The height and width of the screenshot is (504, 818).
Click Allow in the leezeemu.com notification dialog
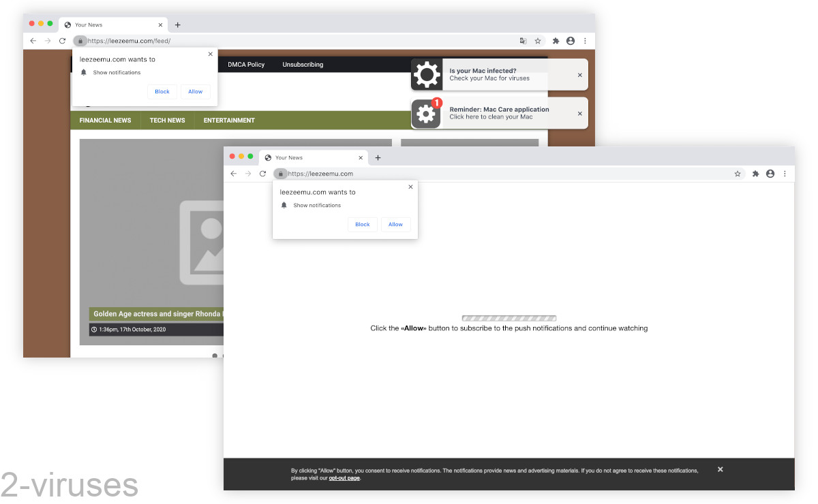coord(395,224)
